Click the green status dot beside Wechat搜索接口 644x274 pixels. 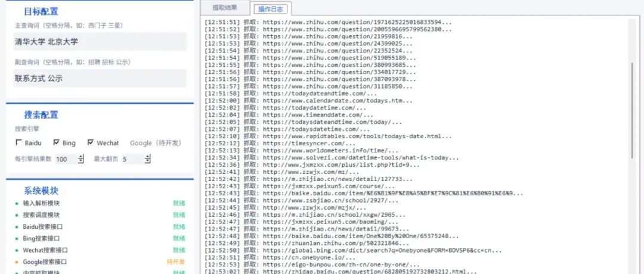pos(17,250)
